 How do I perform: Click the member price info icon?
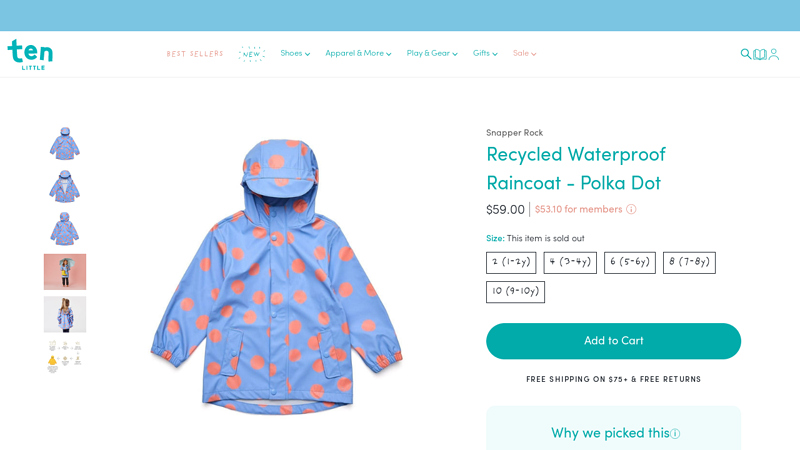click(x=631, y=210)
